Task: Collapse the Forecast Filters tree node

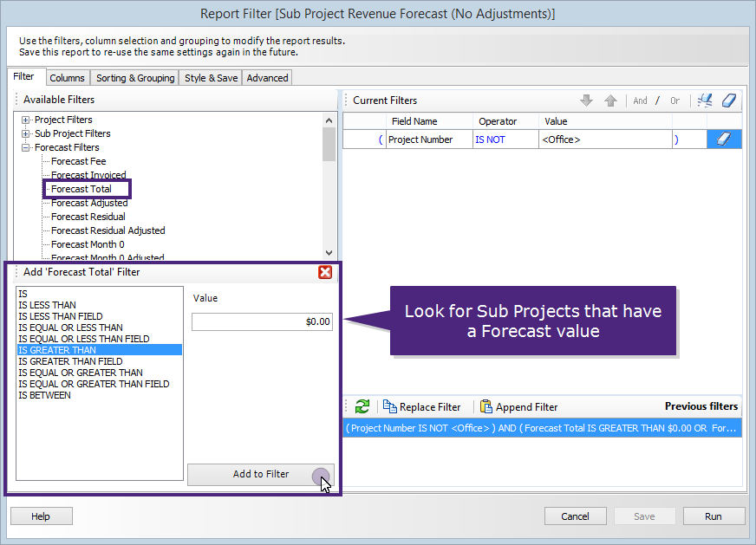Action: point(26,147)
